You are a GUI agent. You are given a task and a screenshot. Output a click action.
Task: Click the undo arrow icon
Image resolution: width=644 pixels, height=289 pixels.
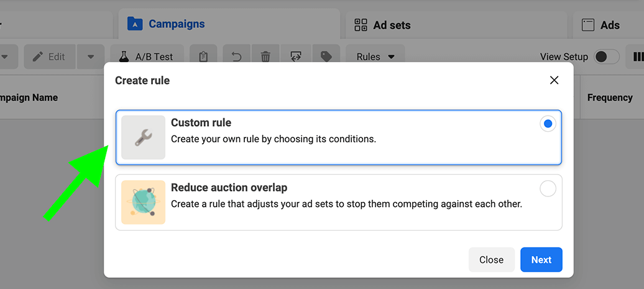coord(236,57)
